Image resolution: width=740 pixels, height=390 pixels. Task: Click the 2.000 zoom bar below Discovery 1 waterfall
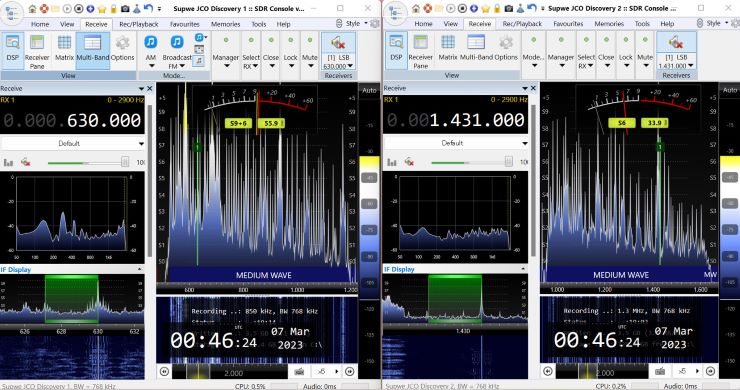[230, 372]
